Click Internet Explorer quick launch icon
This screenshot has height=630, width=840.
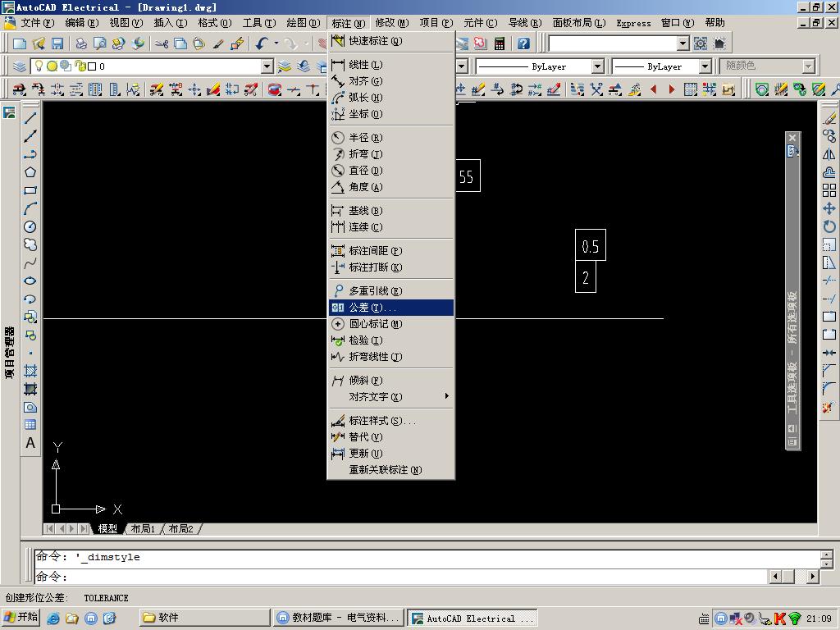point(53,619)
